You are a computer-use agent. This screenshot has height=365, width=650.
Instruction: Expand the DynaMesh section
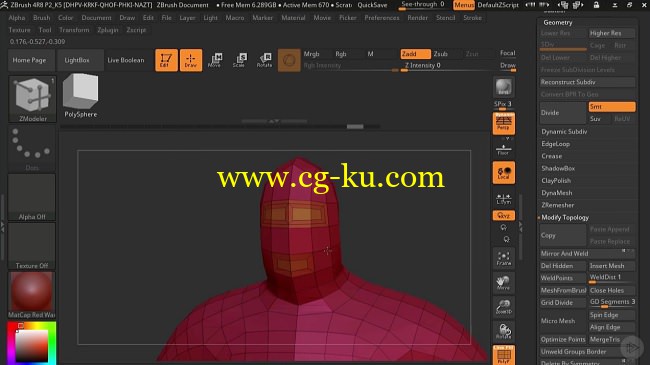(557, 193)
